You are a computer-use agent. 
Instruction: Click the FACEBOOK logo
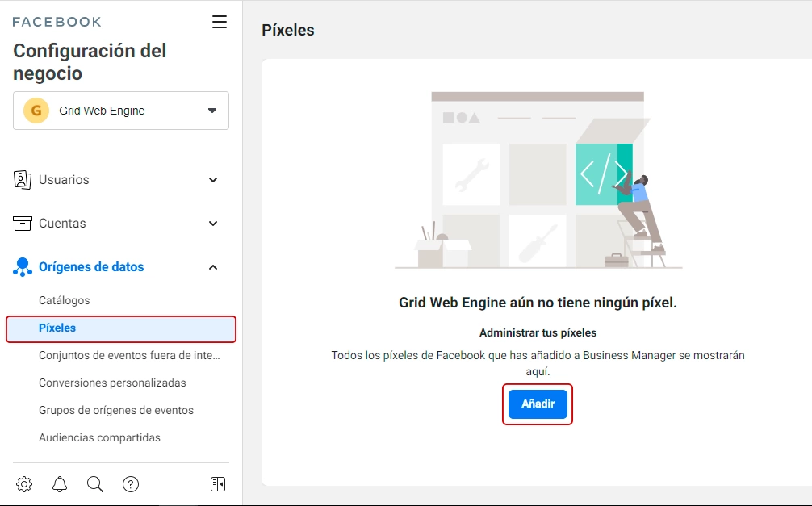tap(57, 22)
